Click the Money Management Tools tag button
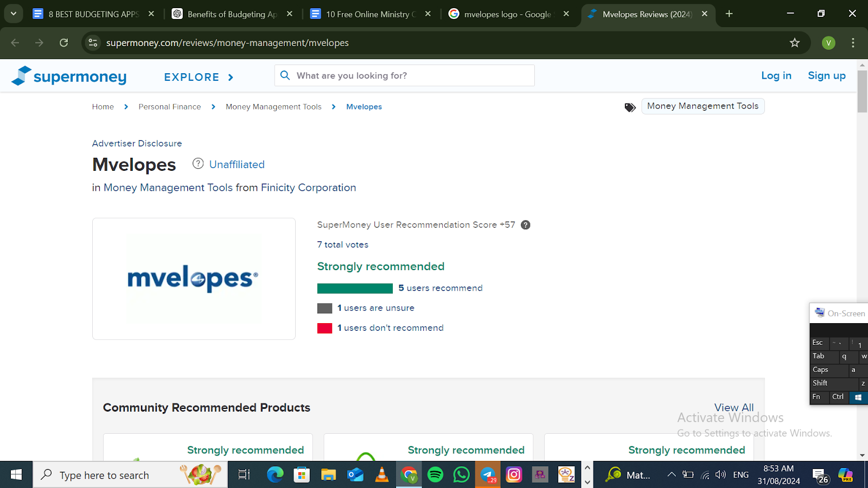The width and height of the screenshot is (868, 488). pyautogui.click(x=703, y=106)
